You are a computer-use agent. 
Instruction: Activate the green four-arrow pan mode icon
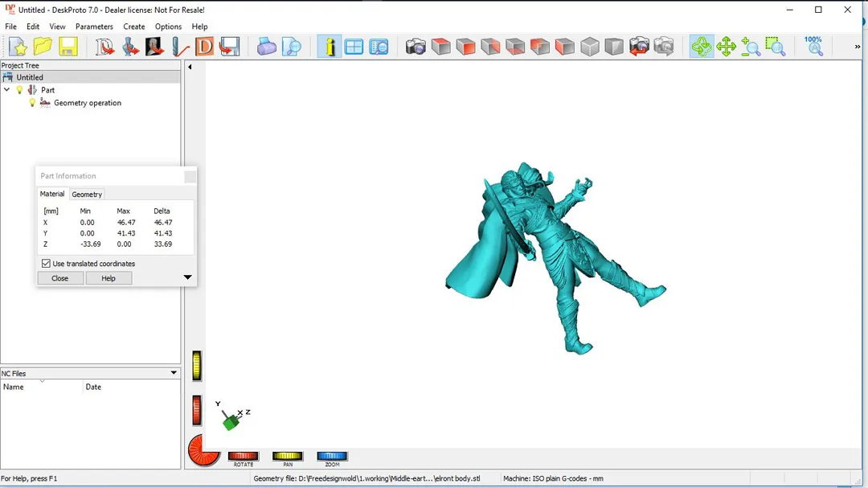726,47
